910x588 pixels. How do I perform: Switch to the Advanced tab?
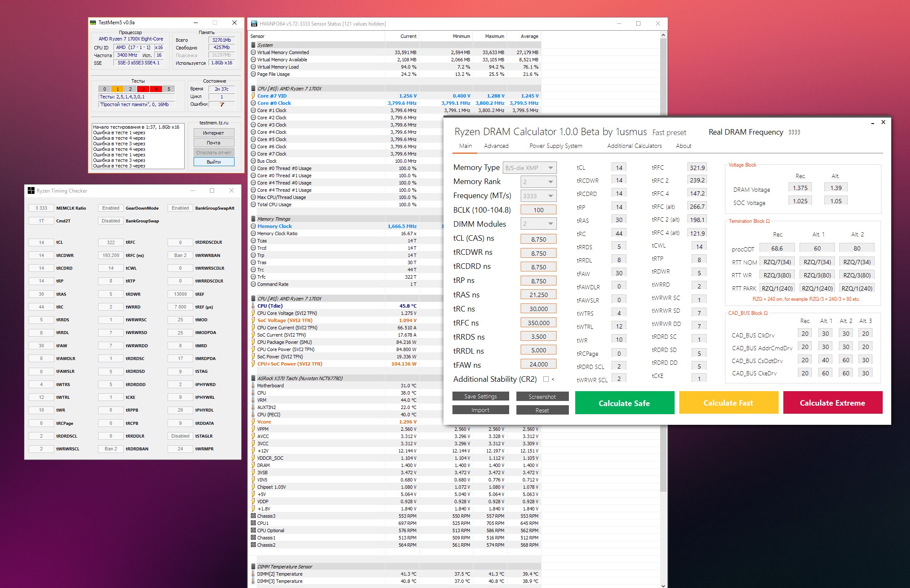pyautogui.click(x=496, y=146)
